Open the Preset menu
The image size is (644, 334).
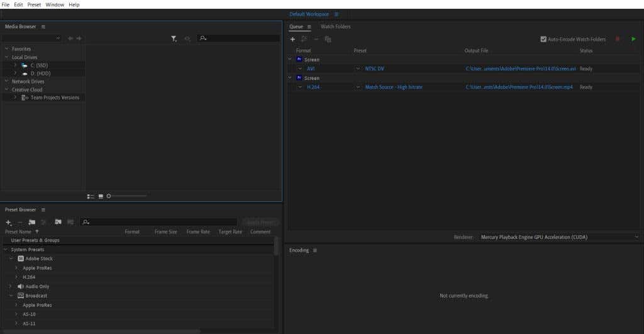[x=34, y=4]
